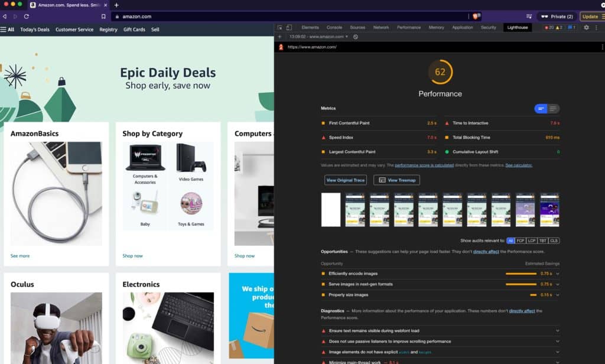Select the TBT audit filter
The height and width of the screenshot is (364, 605).
tap(542, 240)
